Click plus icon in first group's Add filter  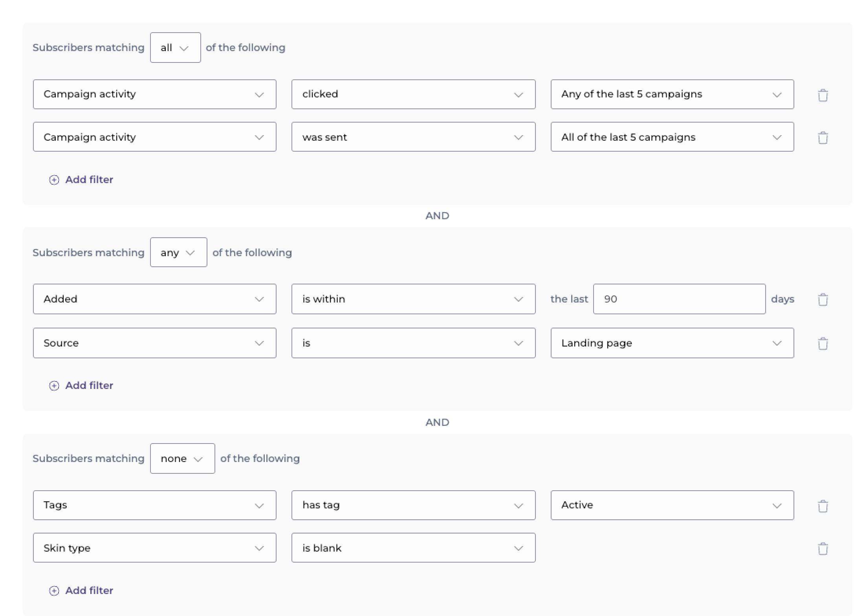[x=54, y=180]
